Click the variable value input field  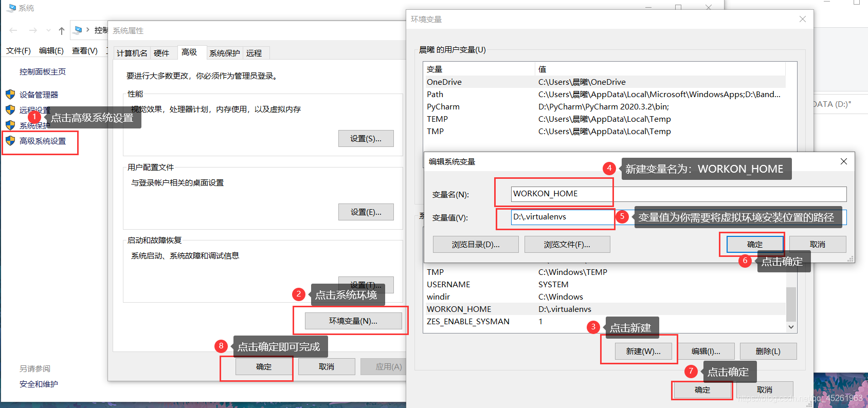pos(679,217)
